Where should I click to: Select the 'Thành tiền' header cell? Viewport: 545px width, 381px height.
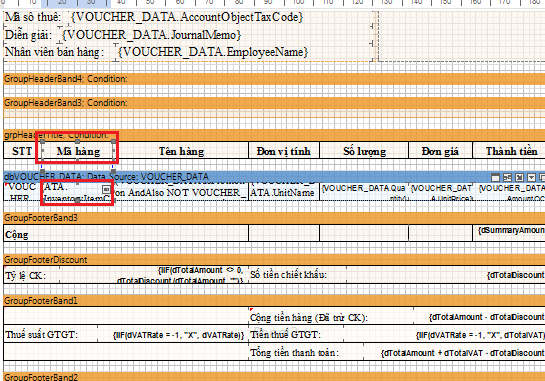pos(509,151)
